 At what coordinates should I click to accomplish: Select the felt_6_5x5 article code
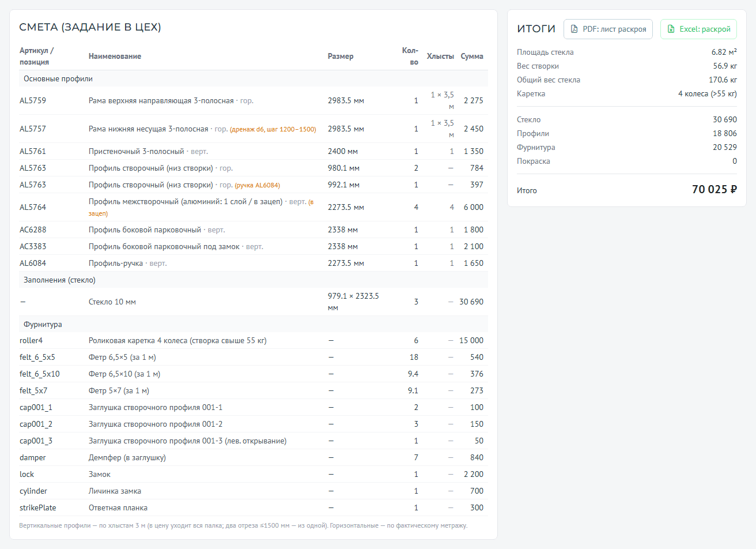click(37, 357)
